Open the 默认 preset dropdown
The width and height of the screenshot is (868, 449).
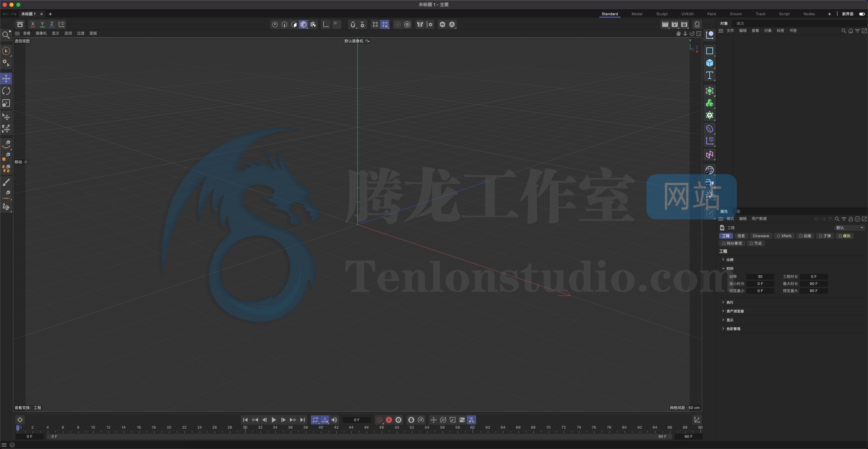[x=849, y=228]
